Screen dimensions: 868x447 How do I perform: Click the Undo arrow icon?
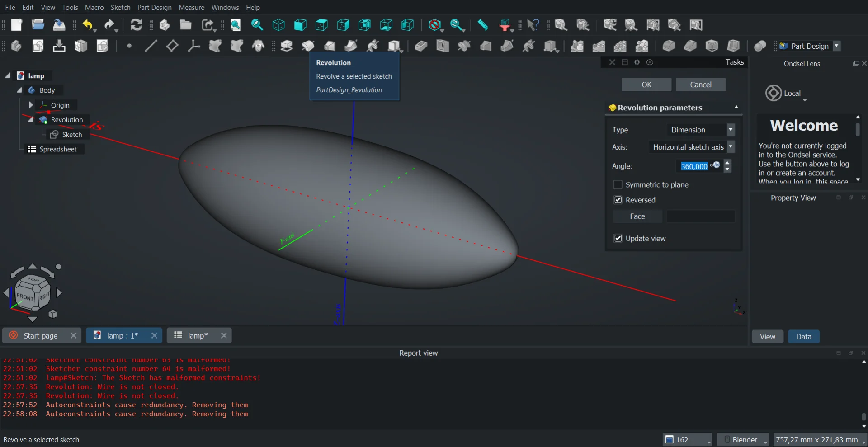pos(88,25)
